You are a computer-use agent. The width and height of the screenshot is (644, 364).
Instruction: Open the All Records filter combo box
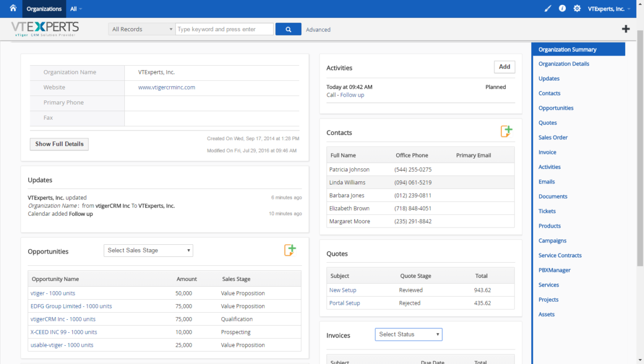[141, 29]
